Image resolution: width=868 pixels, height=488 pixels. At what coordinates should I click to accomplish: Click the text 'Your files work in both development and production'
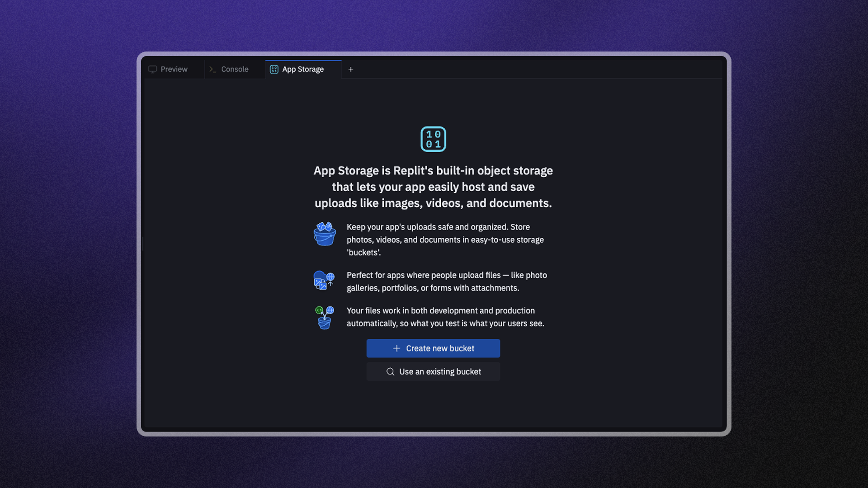[x=441, y=311]
